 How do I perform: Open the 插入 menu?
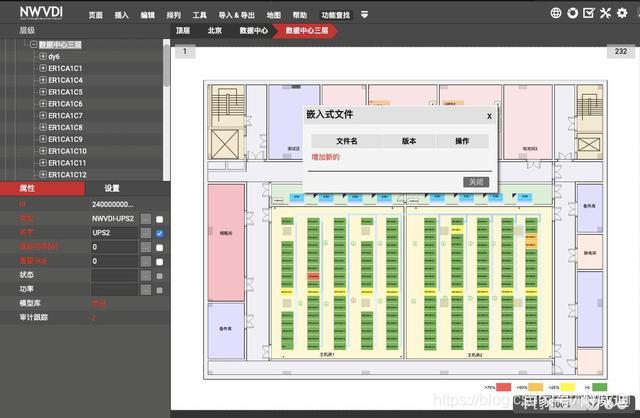click(x=122, y=15)
